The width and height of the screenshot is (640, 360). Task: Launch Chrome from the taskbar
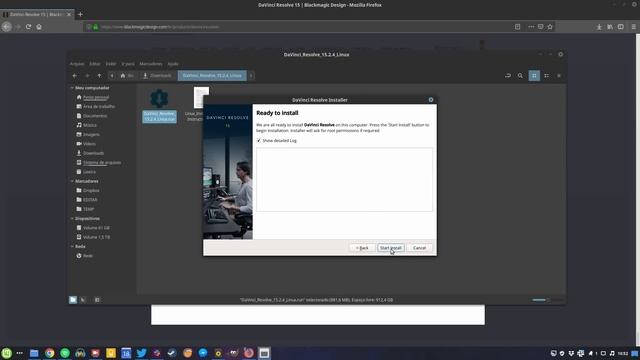(49, 353)
